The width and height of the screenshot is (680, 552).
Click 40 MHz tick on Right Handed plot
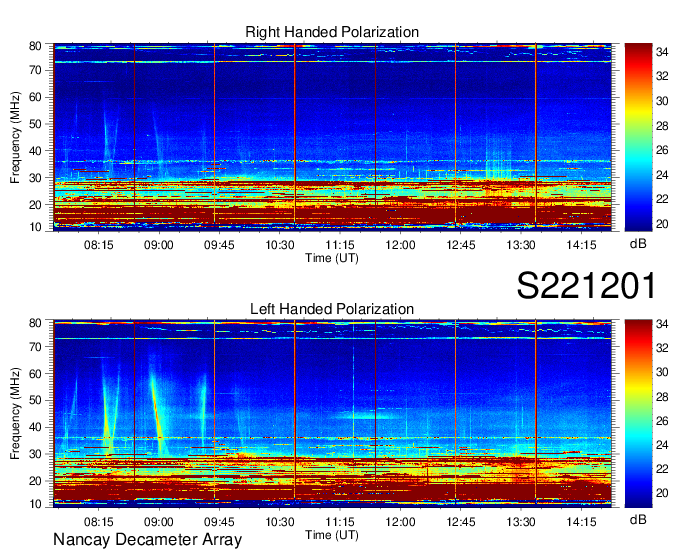coord(35,151)
